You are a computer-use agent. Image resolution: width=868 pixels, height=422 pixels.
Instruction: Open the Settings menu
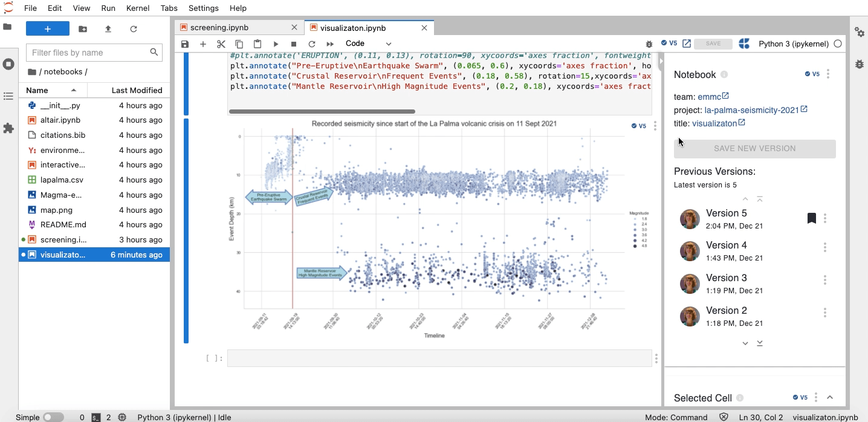203,8
